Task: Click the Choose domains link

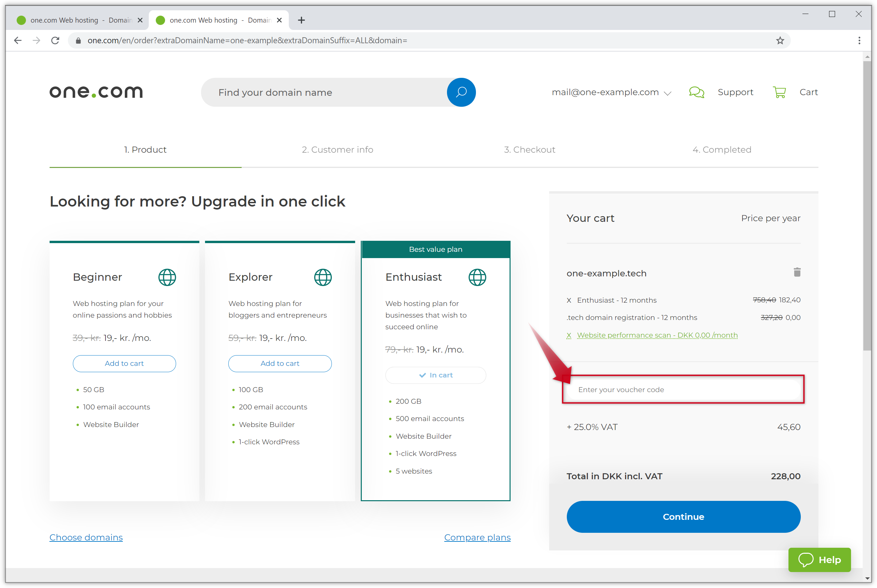Action: (x=86, y=537)
